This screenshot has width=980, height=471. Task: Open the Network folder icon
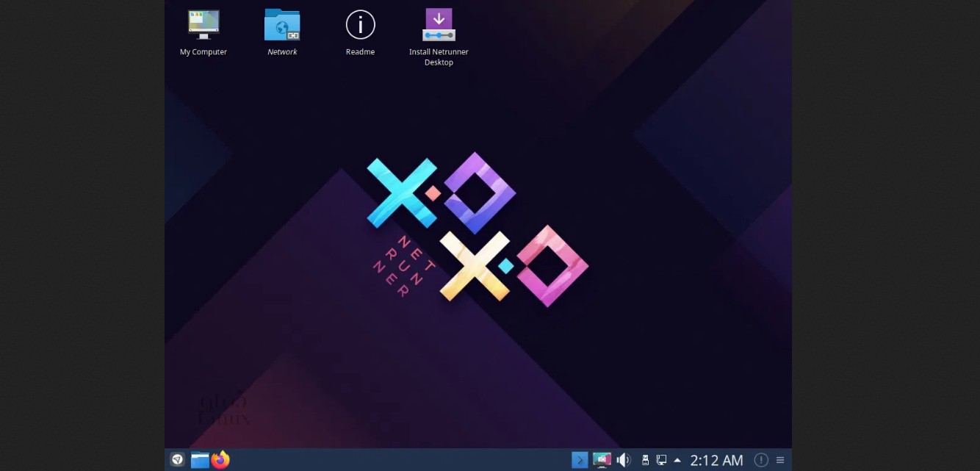(282, 25)
